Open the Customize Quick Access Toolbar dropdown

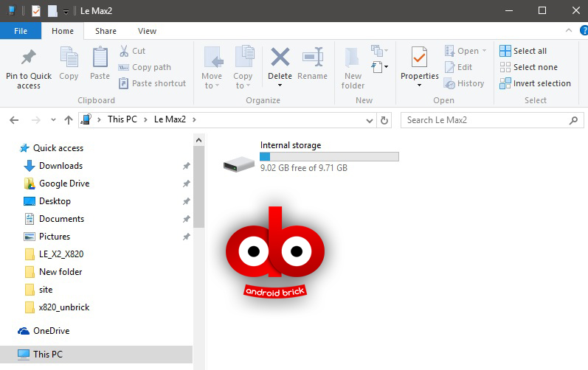(66, 11)
